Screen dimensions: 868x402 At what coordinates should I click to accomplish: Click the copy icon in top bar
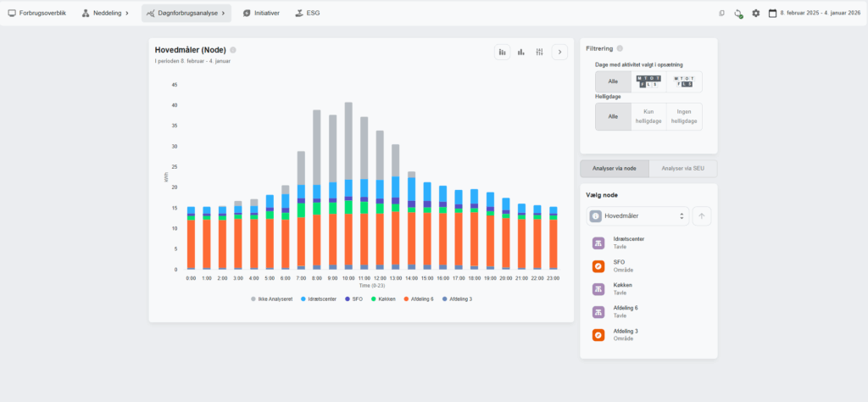(x=721, y=14)
